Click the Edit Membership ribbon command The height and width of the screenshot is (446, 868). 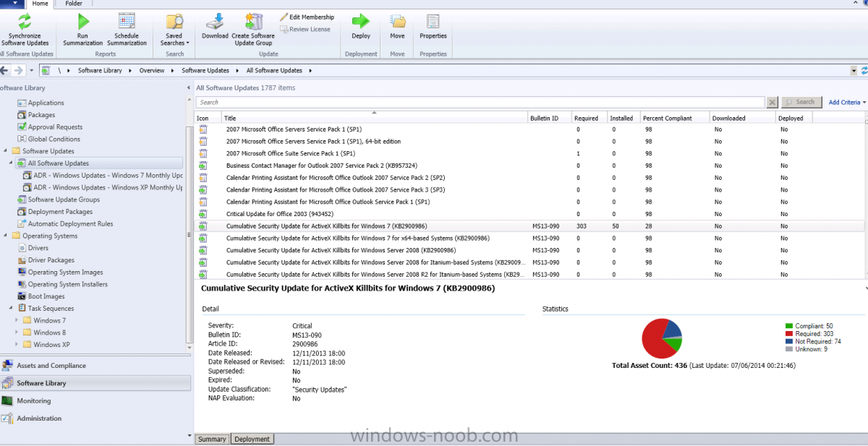[x=307, y=17]
